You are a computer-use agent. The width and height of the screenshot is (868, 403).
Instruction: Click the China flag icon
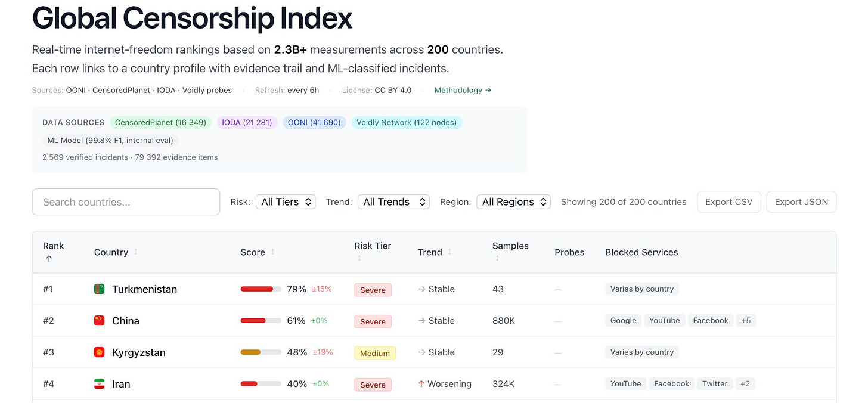[x=100, y=321]
